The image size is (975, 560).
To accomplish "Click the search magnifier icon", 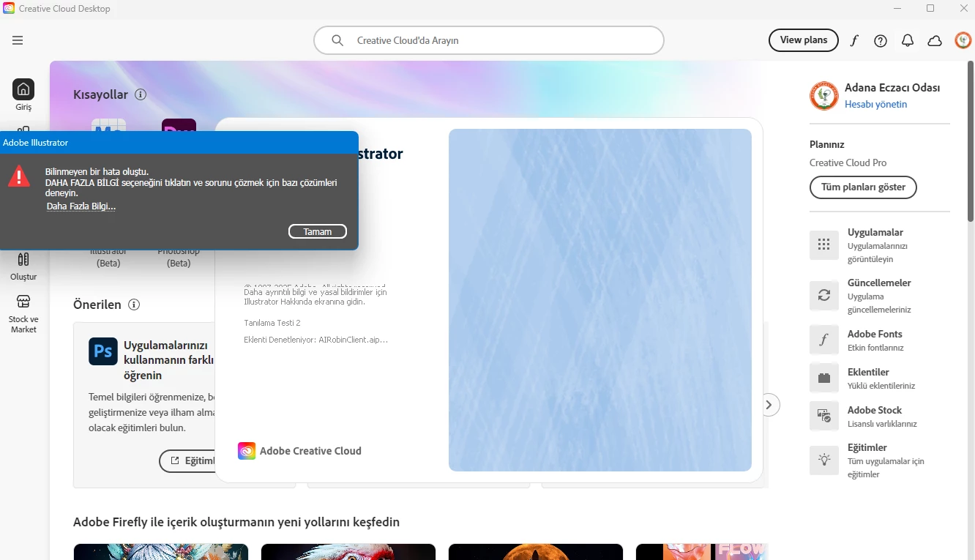I will tap(337, 40).
